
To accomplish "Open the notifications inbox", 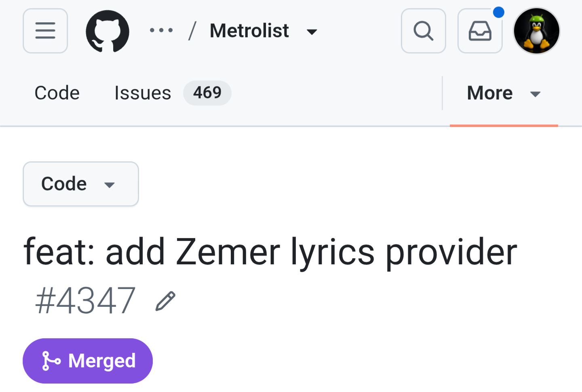I will [480, 31].
